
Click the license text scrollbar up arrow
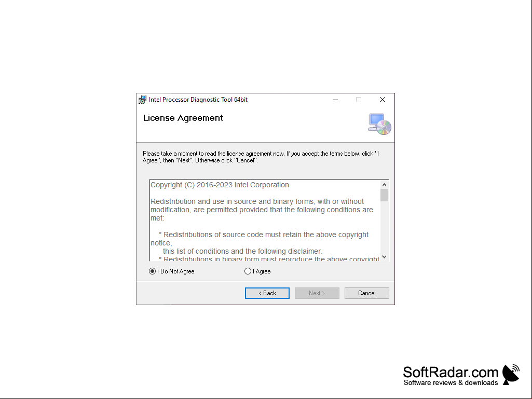point(385,185)
